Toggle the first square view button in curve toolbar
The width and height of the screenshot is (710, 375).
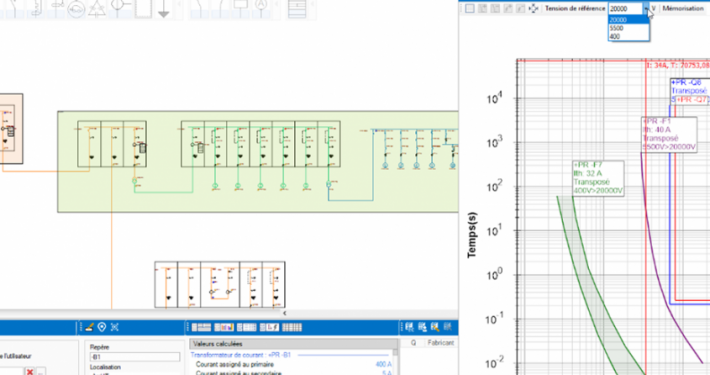[x=470, y=9]
